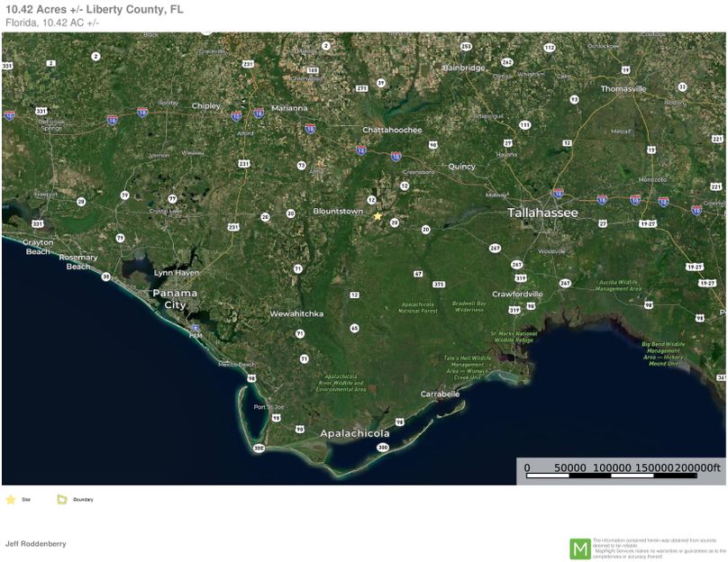The image size is (728, 562).
Task: Select the yellow star site marker near Blountstown
Action: tap(378, 215)
